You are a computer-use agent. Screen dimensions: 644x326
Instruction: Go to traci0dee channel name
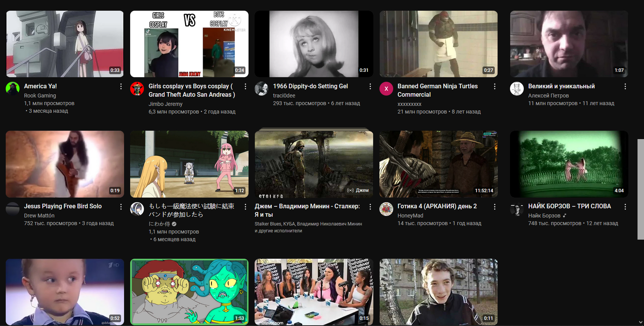coord(284,96)
